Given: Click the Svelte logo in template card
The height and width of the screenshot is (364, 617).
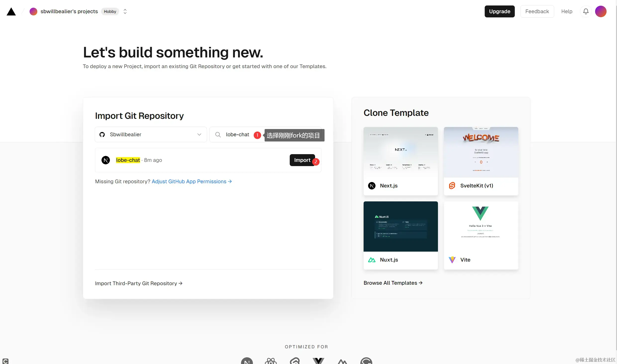Looking at the screenshot, I should click(x=452, y=186).
